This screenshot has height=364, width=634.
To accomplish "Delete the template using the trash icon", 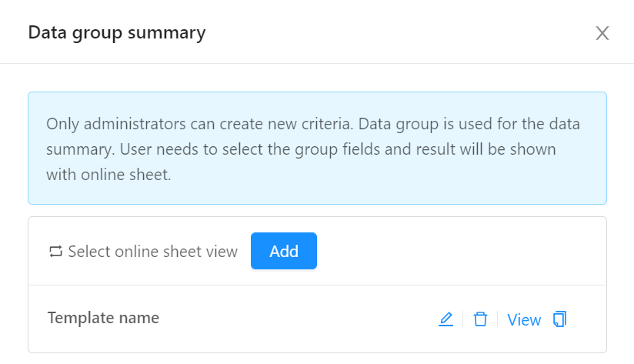I will click(x=480, y=319).
